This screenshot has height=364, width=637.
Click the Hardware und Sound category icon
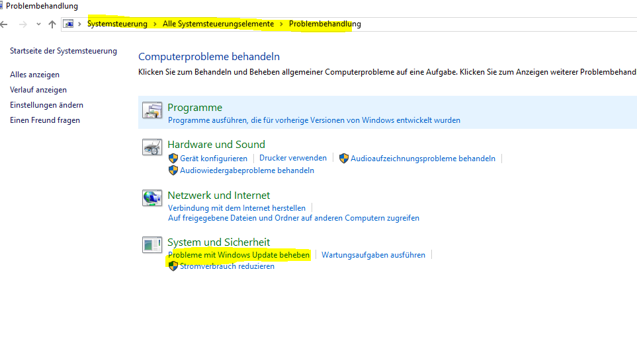pyautogui.click(x=152, y=147)
